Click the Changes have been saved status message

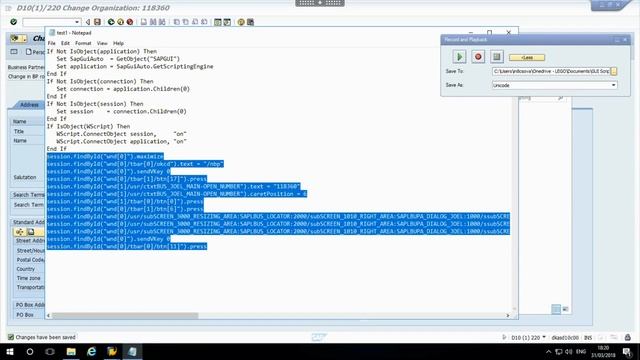tap(45, 337)
